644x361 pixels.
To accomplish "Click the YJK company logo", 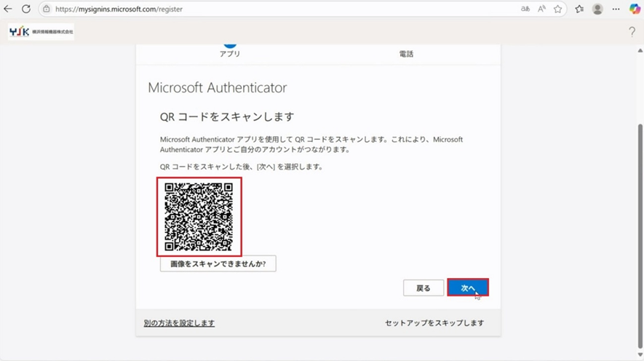I will click(x=41, y=32).
